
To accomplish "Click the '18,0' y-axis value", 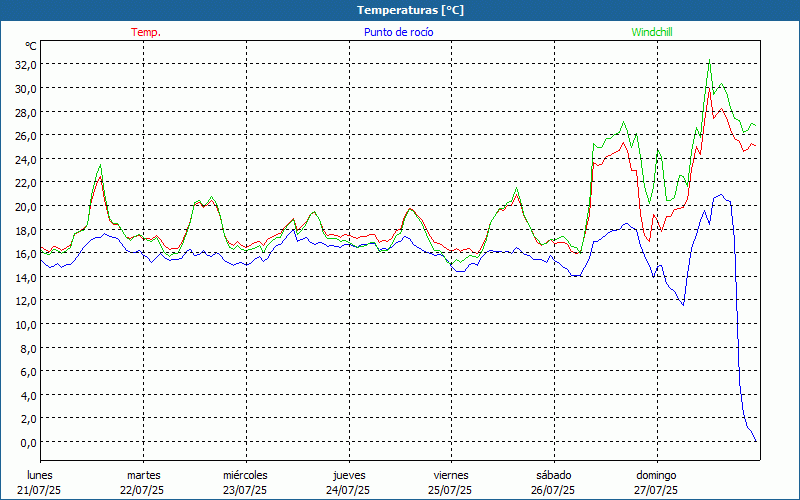I will (26, 231).
